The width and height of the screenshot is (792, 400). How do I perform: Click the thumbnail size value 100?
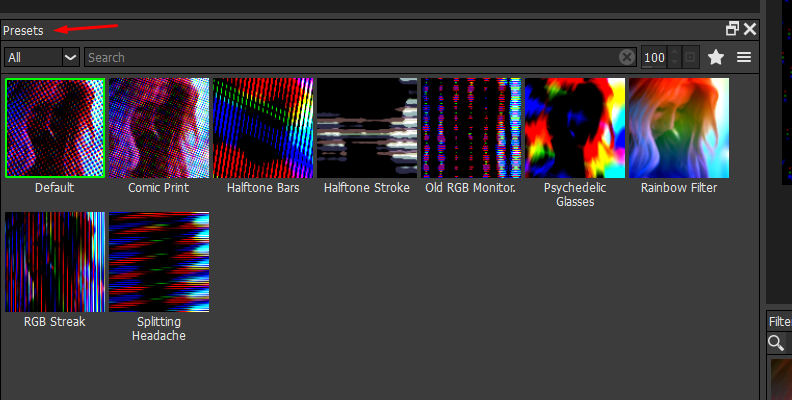point(654,58)
